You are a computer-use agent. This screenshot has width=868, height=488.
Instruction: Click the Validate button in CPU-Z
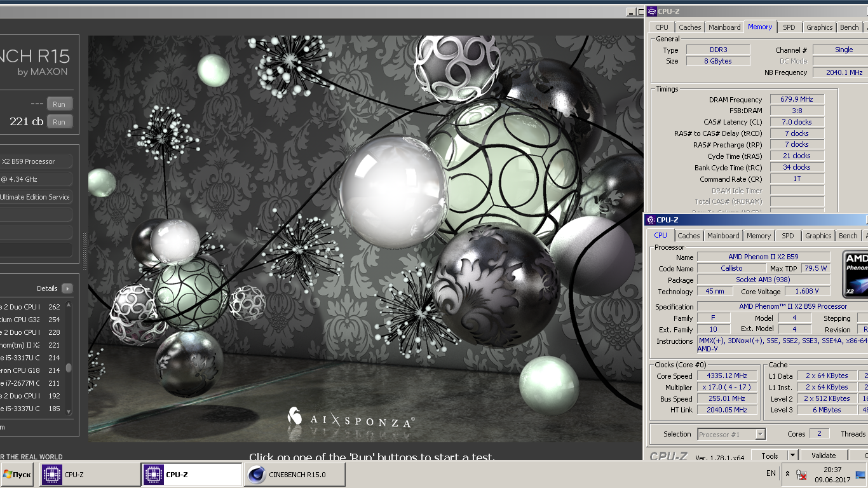824,456
